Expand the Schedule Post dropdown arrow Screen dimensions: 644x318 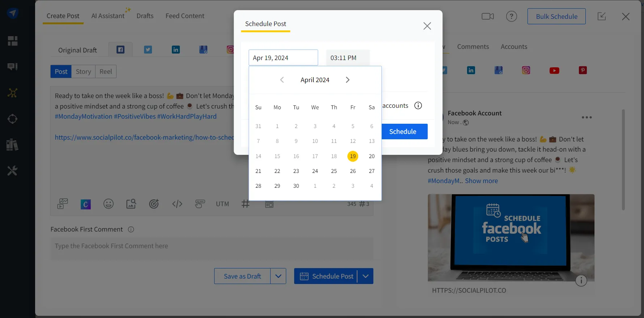365,276
